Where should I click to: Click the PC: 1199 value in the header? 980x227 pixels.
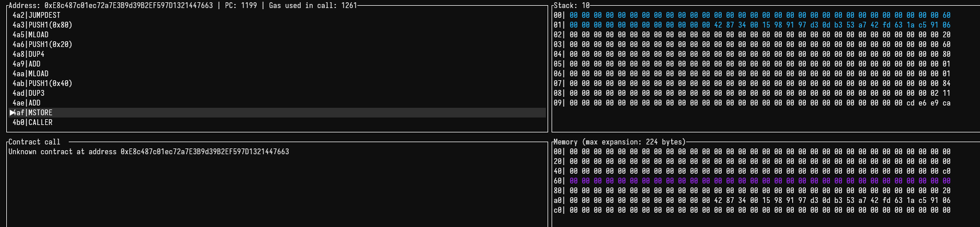[241, 5]
